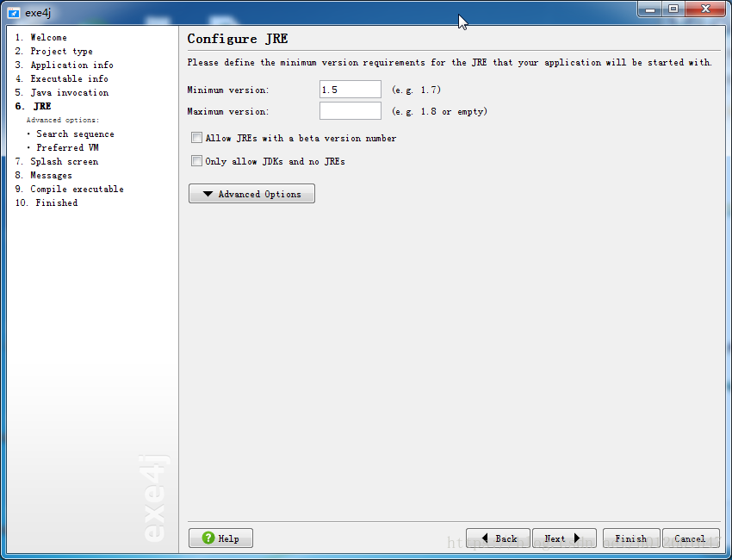
Task: Maximize the exe4j window
Action: 673,9
